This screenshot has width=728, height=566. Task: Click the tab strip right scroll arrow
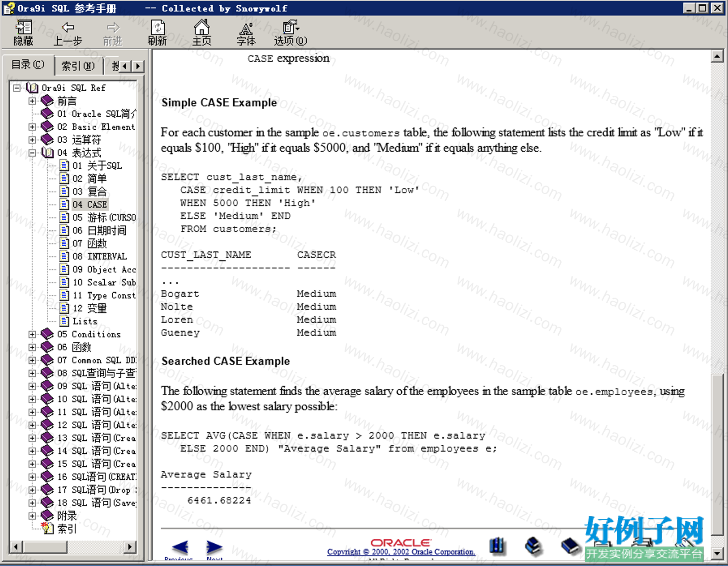click(x=138, y=66)
